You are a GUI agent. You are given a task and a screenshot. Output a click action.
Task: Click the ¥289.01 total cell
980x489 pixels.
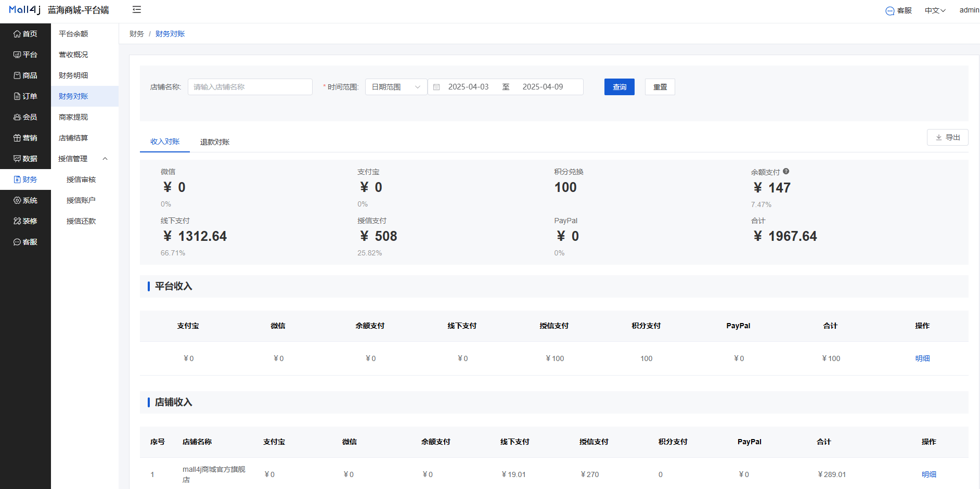(x=832, y=474)
